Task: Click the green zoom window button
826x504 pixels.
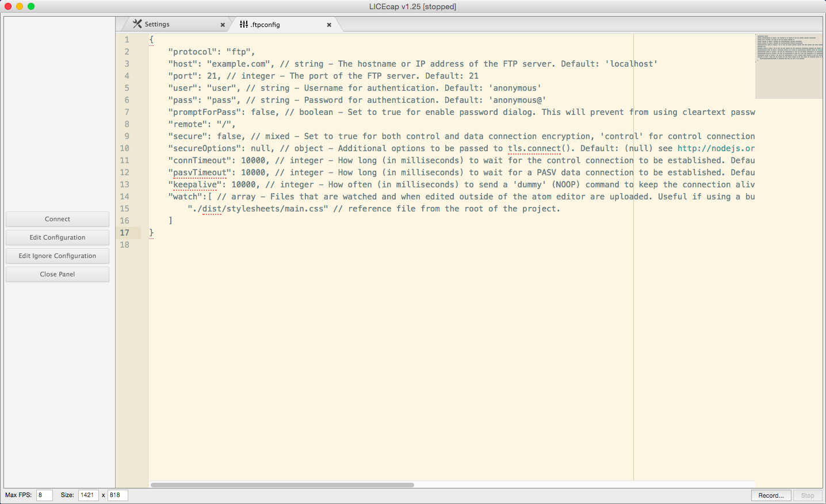Action: pyautogui.click(x=31, y=6)
